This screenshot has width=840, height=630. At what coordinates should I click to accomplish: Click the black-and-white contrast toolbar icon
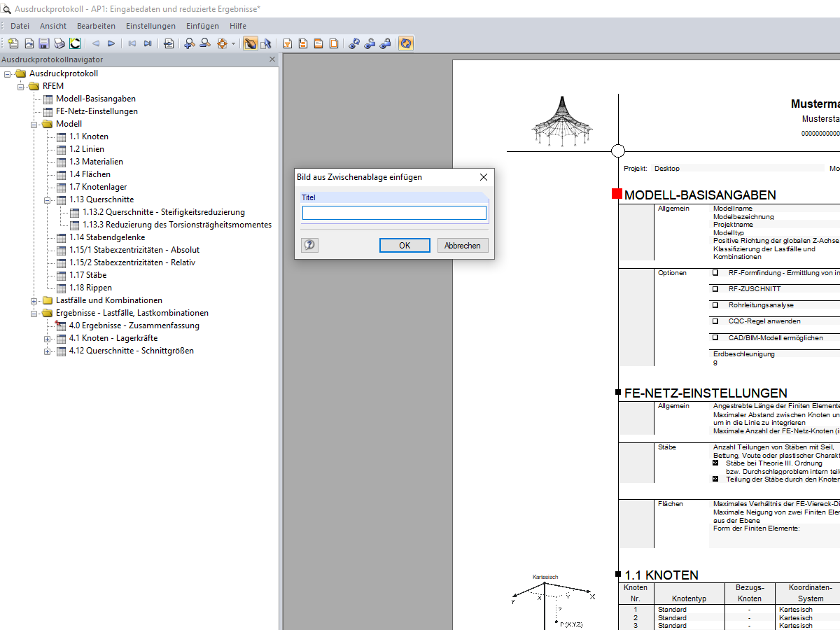[x=75, y=43]
